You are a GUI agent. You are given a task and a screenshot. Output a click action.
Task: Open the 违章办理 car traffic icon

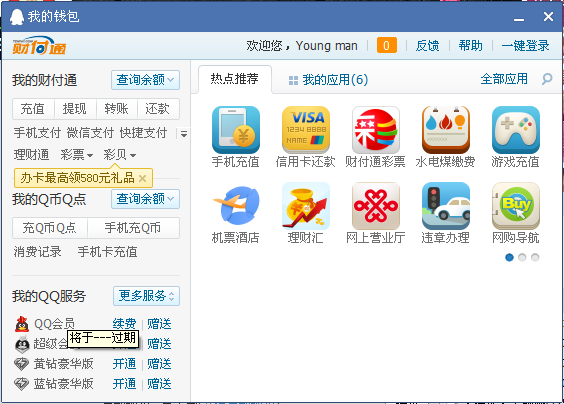point(446,206)
